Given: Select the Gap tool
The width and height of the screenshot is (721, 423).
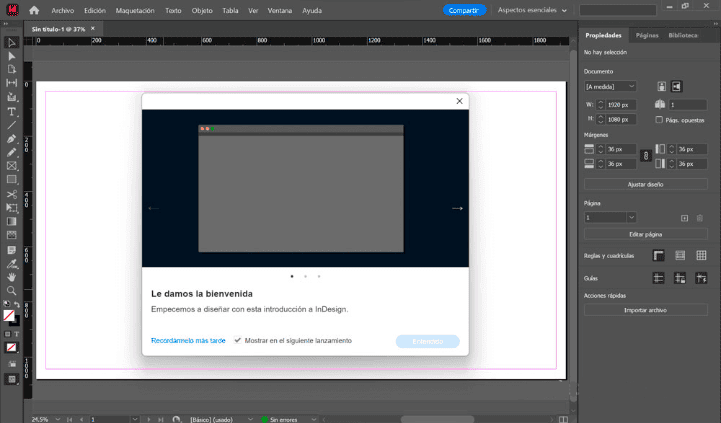Looking at the screenshot, I should (x=11, y=83).
